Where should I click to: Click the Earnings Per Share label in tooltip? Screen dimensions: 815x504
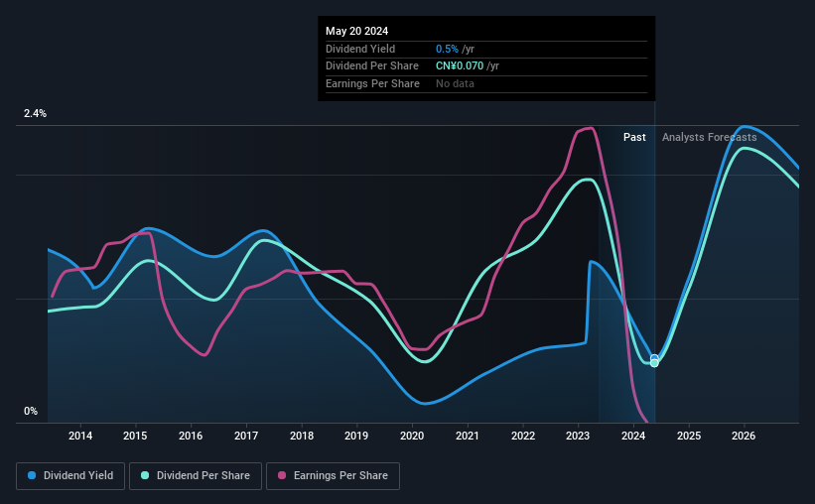click(x=372, y=83)
